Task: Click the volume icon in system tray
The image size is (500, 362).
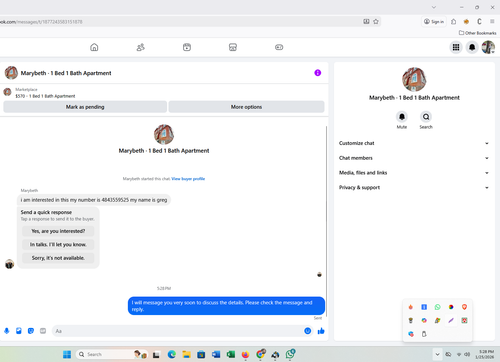Action: [x=467, y=354]
